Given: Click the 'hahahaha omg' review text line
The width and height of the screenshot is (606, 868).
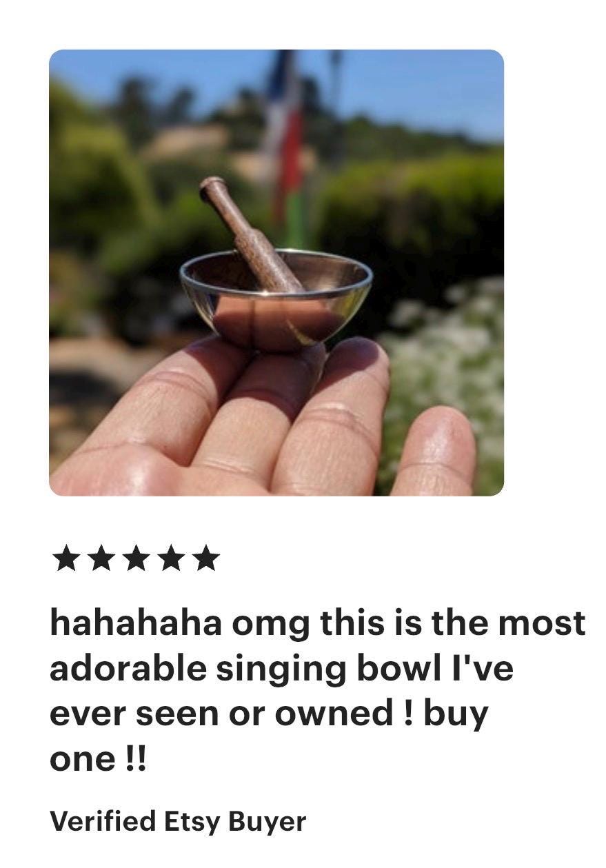Looking at the screenshot, I should (317, 624).
